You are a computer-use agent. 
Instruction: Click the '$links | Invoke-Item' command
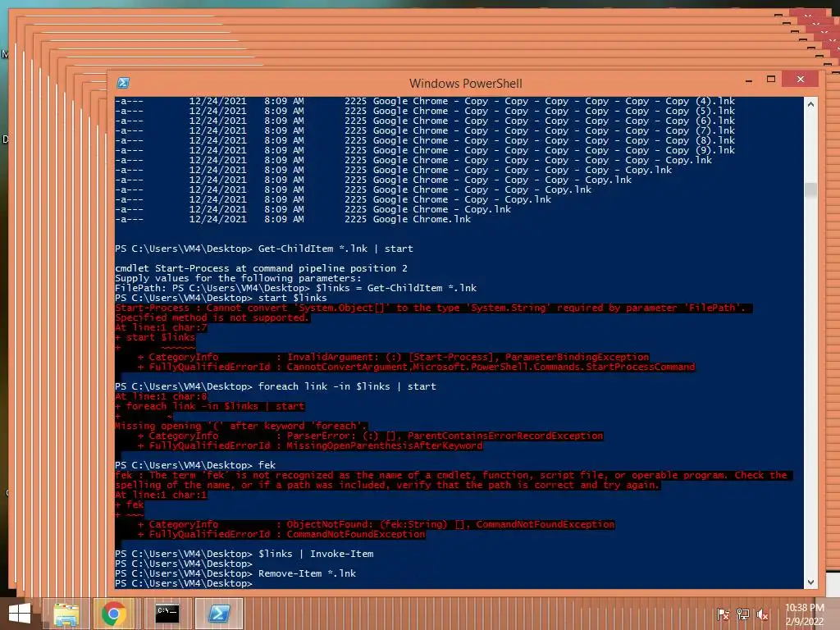(x=316, y=554)
